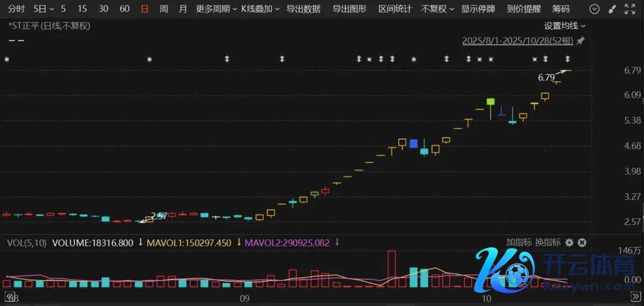Viewport: 644px width, 306px height.
Task: Open volume indicator settings gear
Action: (569, 243)
